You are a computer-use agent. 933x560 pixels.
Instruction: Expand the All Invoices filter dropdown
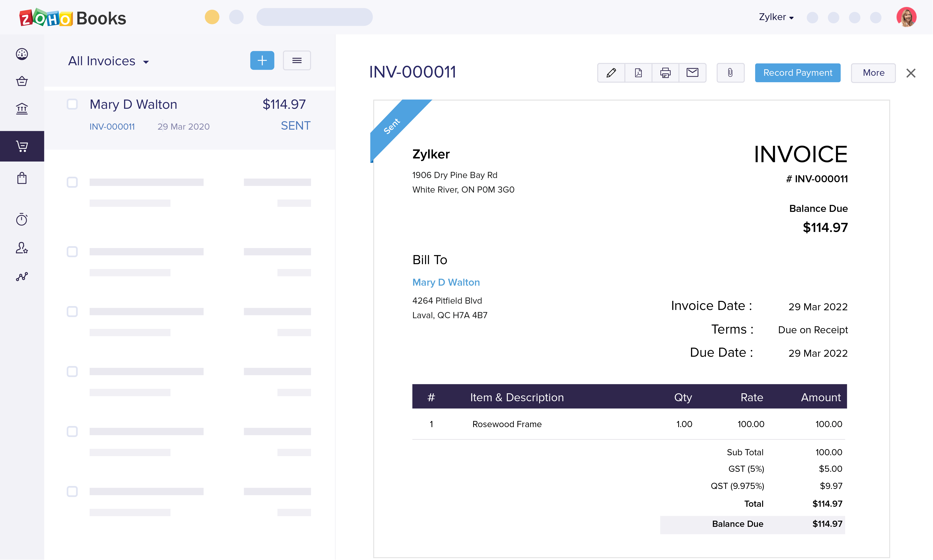(x=109, y=61)
